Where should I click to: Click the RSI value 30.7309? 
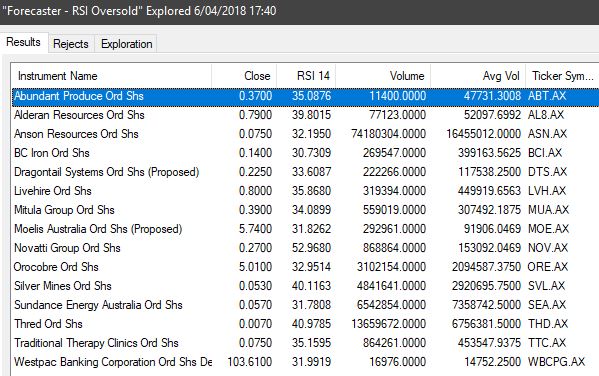click(x=311, y=153)
